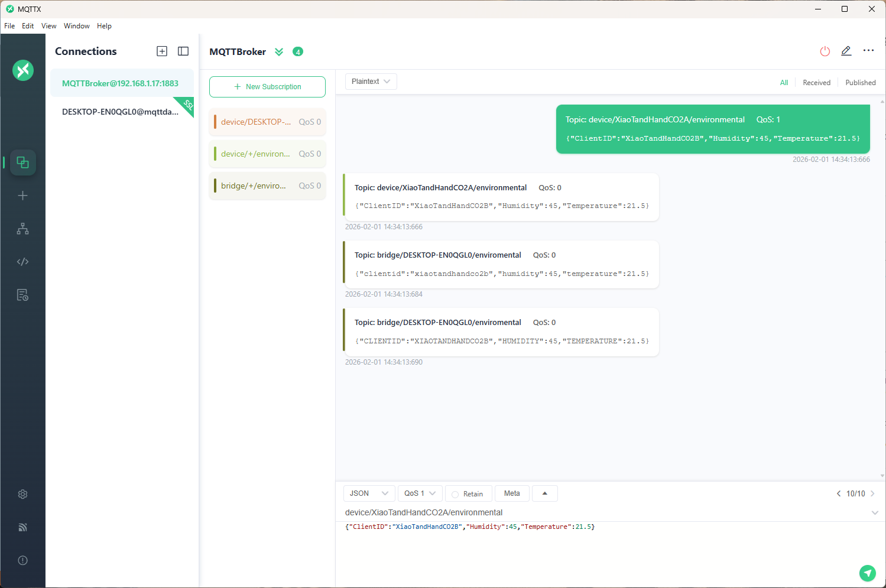Collapse the publish area with the up-arrow button

544,493
